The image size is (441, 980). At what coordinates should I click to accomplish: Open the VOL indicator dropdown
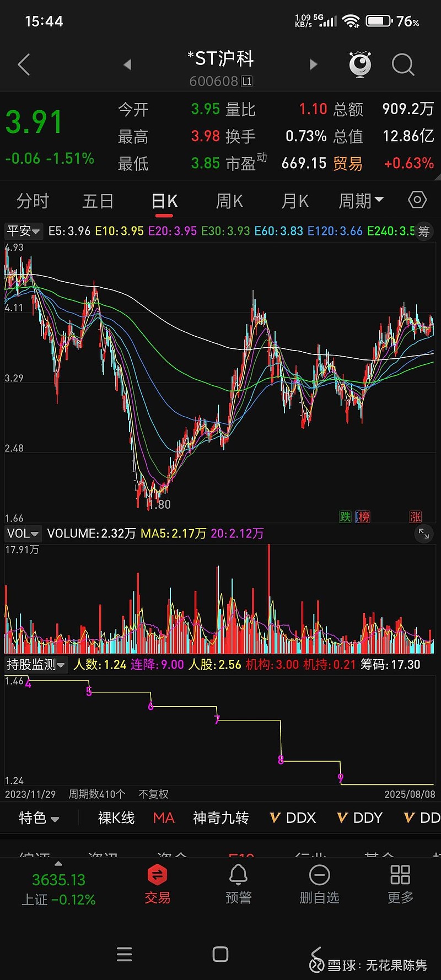click(x=23, y=534)
